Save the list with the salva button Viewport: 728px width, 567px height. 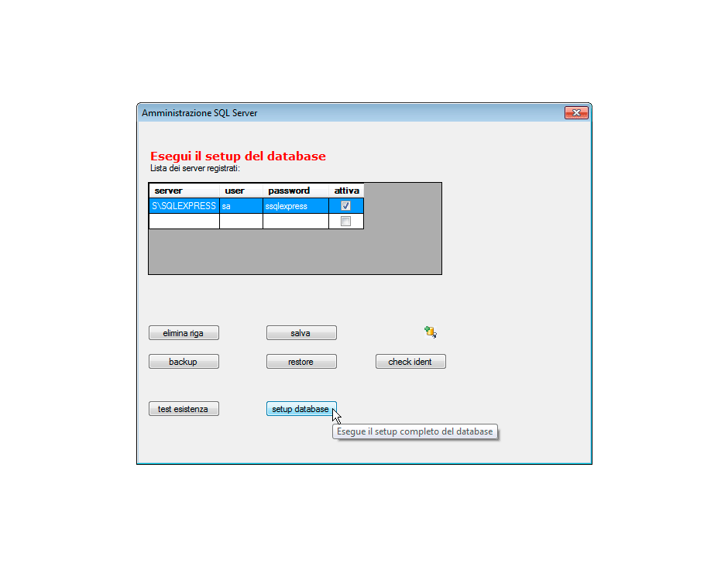click(301, 333)
